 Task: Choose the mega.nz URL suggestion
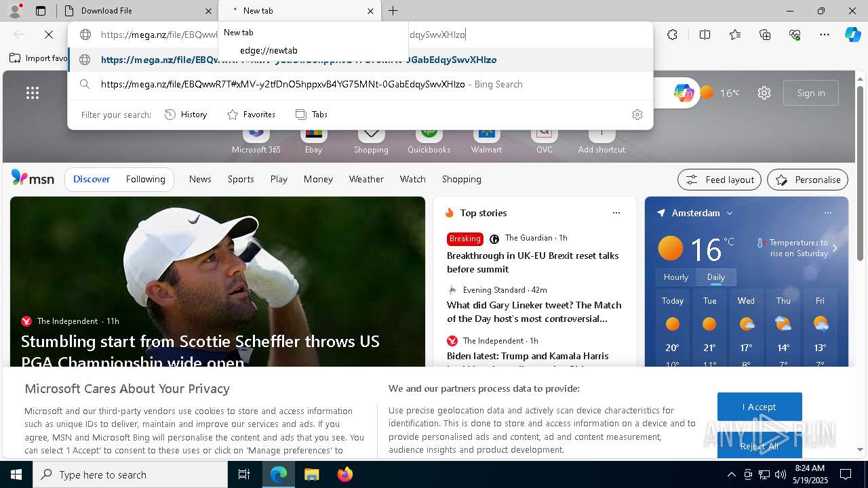tap(359, 60)
